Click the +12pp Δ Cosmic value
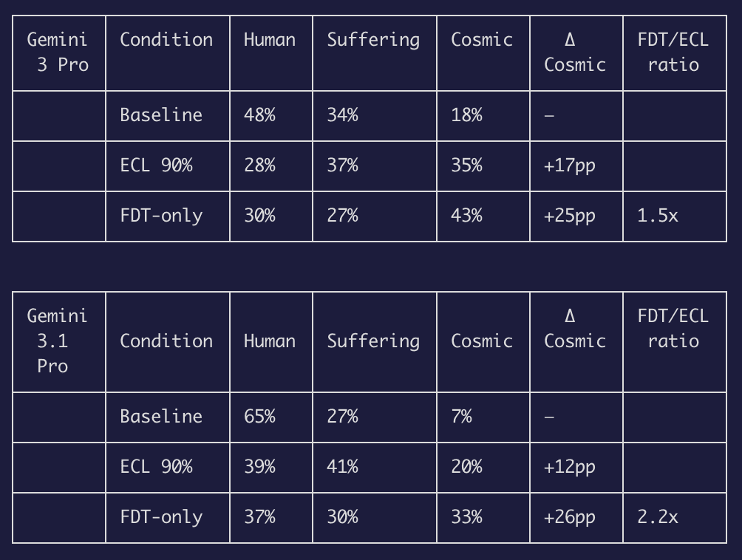Viewport: 742px width, 560px height. [570, 467]
